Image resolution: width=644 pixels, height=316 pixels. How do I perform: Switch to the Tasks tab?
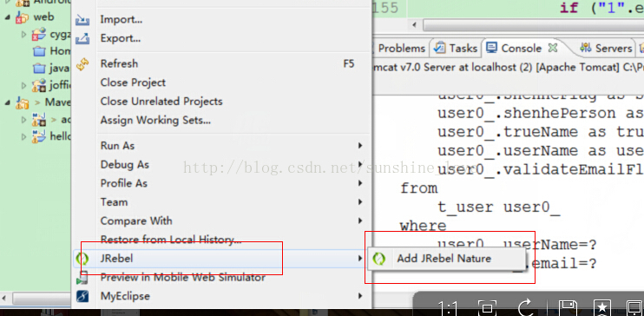click(x=456, y=48)
